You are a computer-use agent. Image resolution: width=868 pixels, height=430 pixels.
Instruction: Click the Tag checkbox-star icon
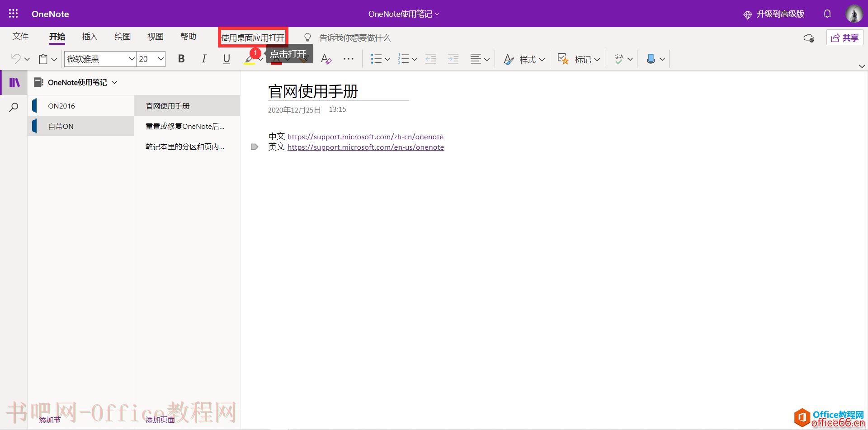(x=563, y=59)
